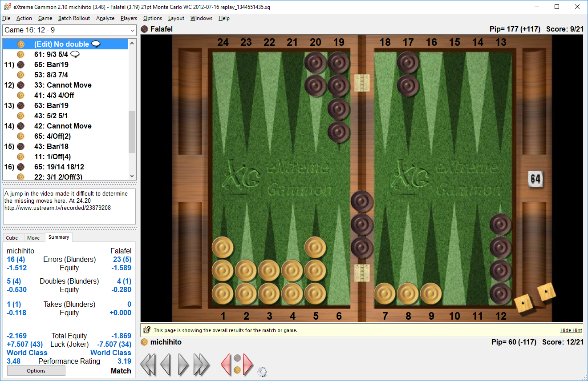
Task: Advance one move with gray right arrow
Action: (x=183, y=365)
